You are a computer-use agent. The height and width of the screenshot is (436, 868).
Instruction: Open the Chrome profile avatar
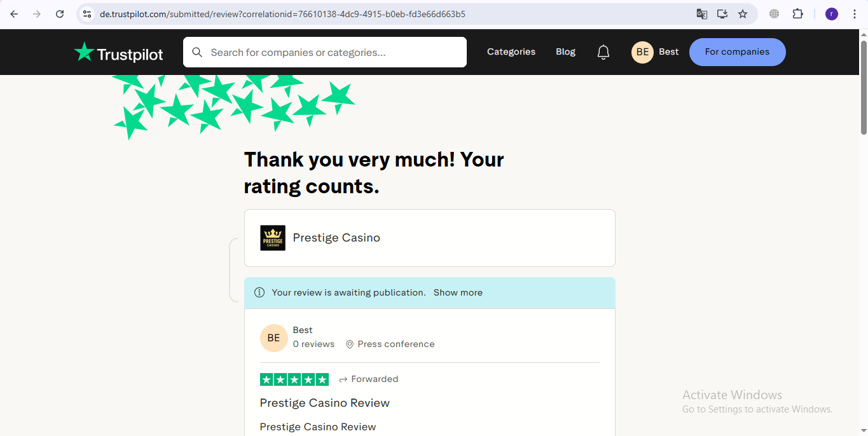point(832,14)
